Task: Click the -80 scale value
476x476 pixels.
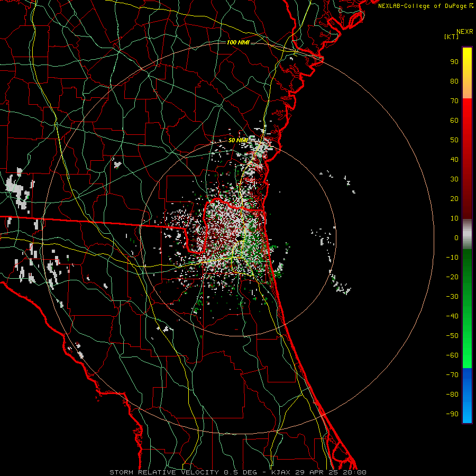Action: click(452, 395)
